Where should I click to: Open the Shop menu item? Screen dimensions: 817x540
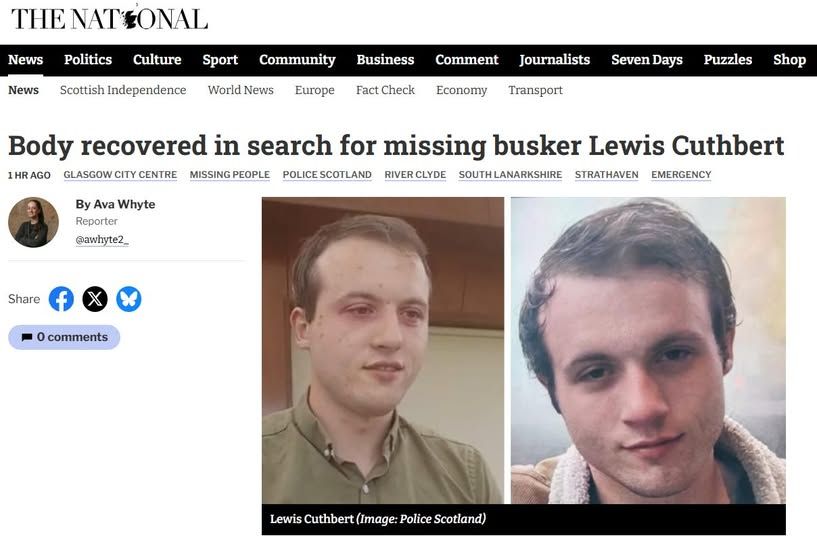pos(789,60)
